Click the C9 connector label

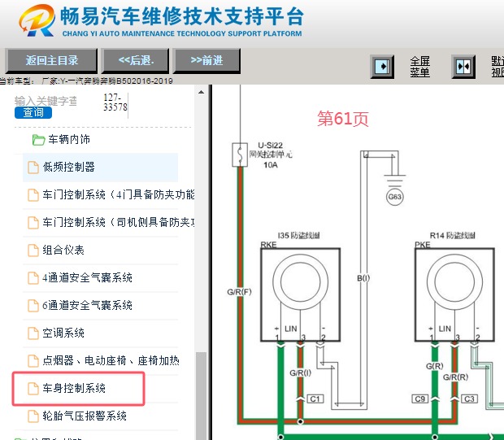click(x=420, y=399)
